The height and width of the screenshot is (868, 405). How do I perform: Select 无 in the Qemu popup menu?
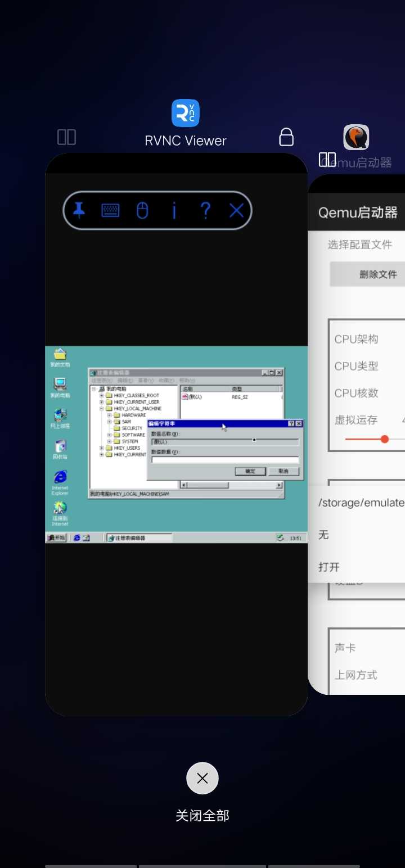coord(323,535)
